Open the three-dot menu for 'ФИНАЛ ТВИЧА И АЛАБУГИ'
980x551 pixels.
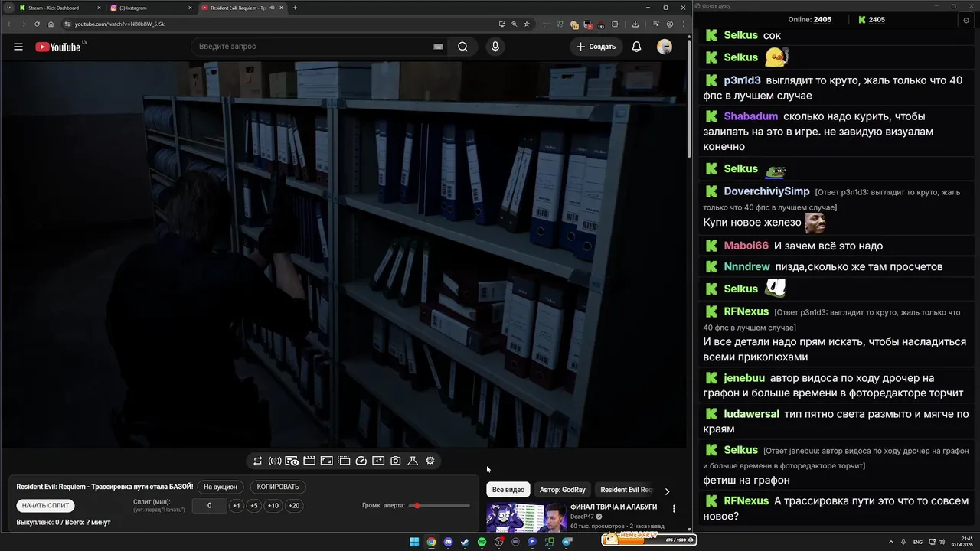[x=674, y=508]
